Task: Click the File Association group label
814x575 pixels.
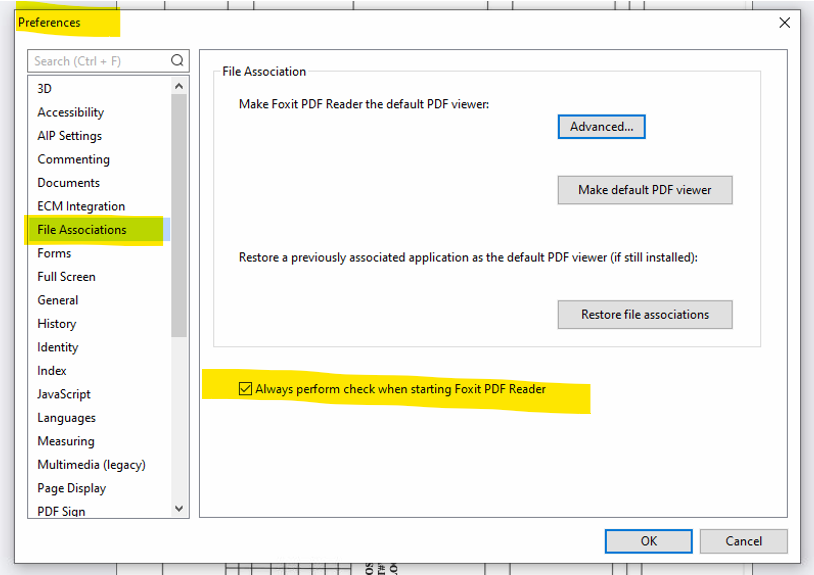Action: 264,72
